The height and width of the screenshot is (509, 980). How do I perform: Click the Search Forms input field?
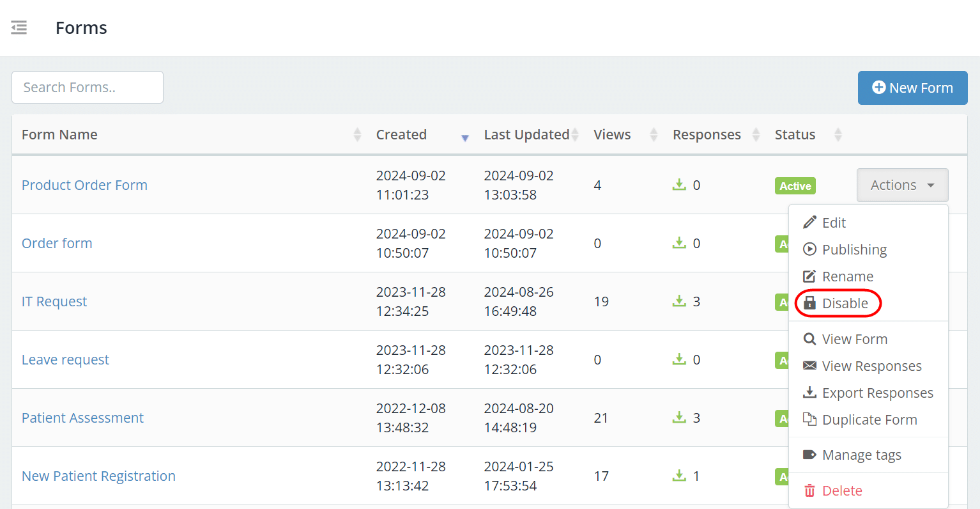(88, 87)
